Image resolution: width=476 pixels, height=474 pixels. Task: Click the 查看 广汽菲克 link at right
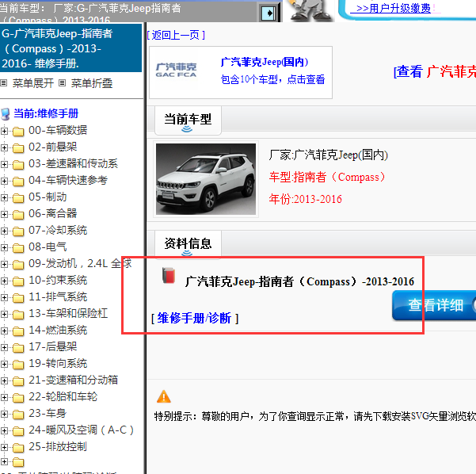(435, 72)
